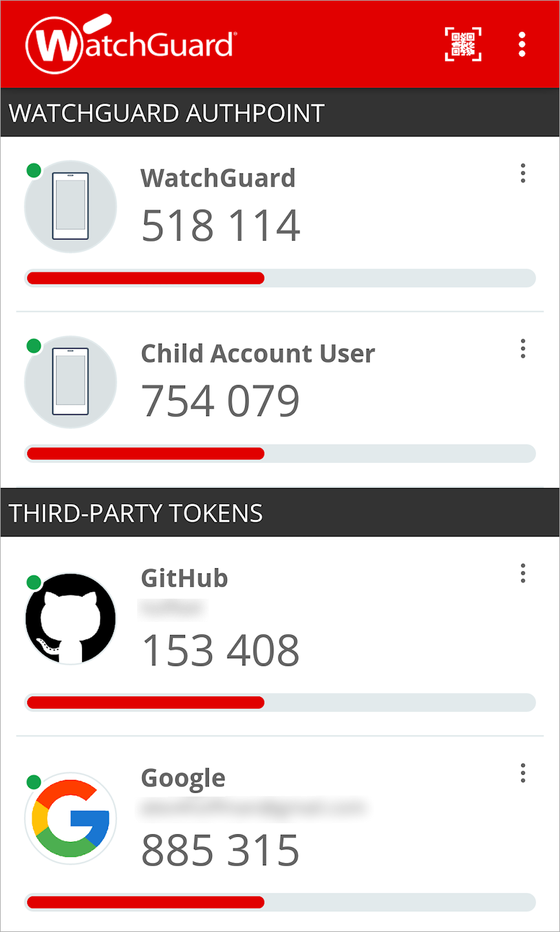Image resolution: width=560 pixels, height=932 pixels.
Task: Select the WATCHGUARD AUTHPOINT section header
Action: coord(166,113)
